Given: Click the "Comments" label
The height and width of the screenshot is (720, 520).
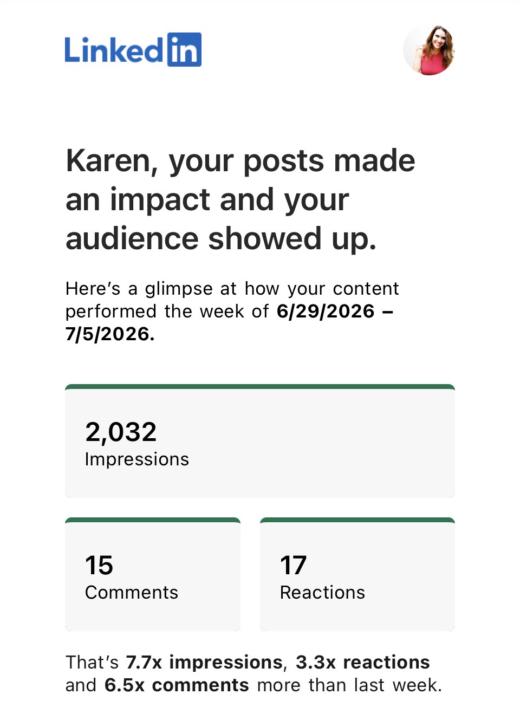Looking at the screenshot, I should (x=131, y=592).
